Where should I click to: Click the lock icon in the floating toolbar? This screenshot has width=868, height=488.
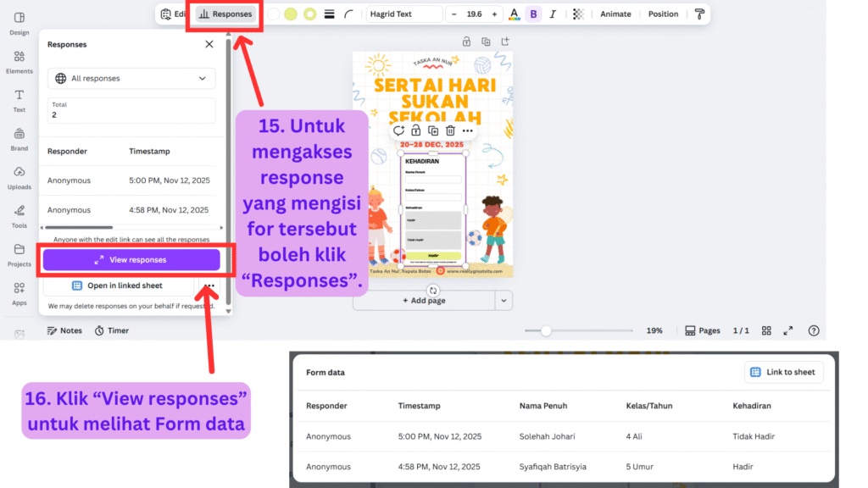415,130
